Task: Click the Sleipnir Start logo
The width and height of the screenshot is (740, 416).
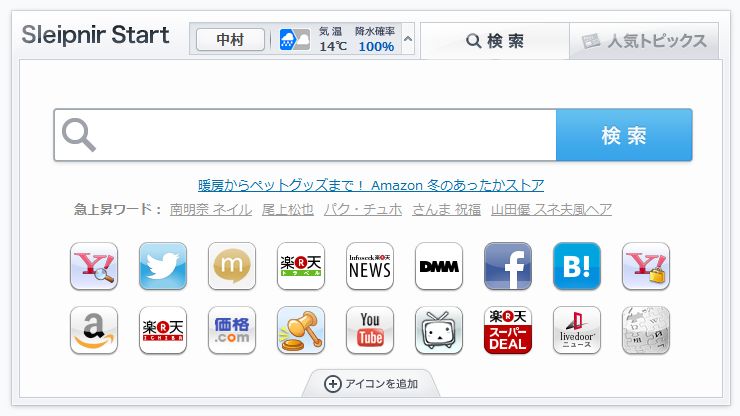Action: 95,35
